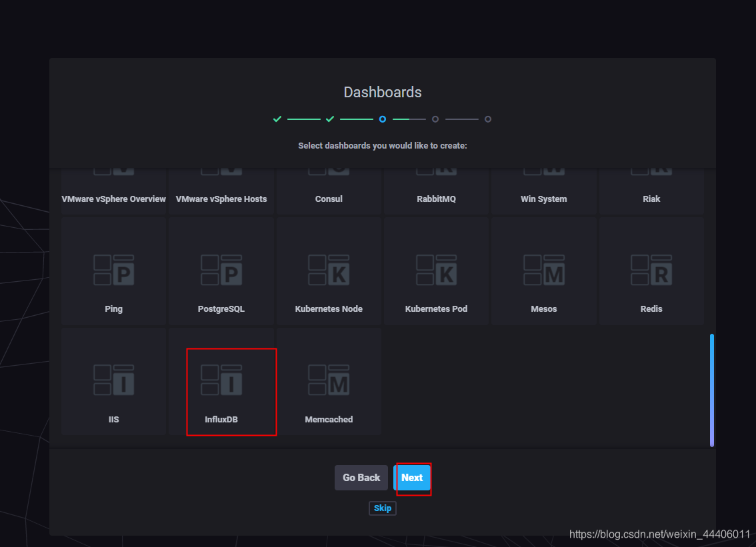This screenshot has height=547, width=756.
Task: Click the Next button
Action: click(412, 478)
